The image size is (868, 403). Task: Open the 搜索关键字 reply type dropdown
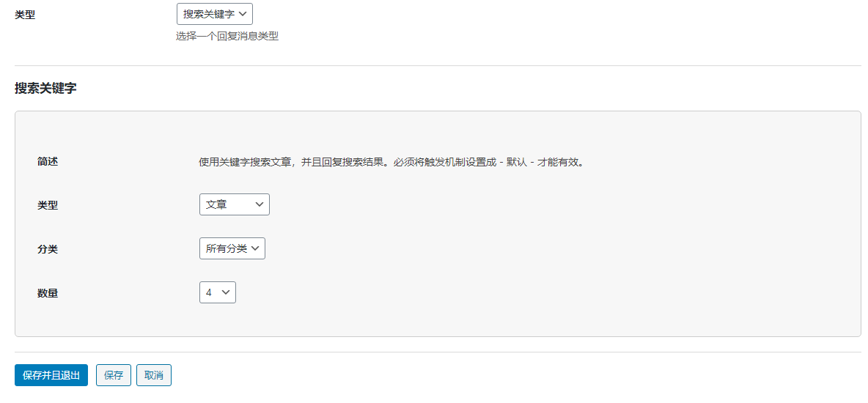(x=209, y=13)
